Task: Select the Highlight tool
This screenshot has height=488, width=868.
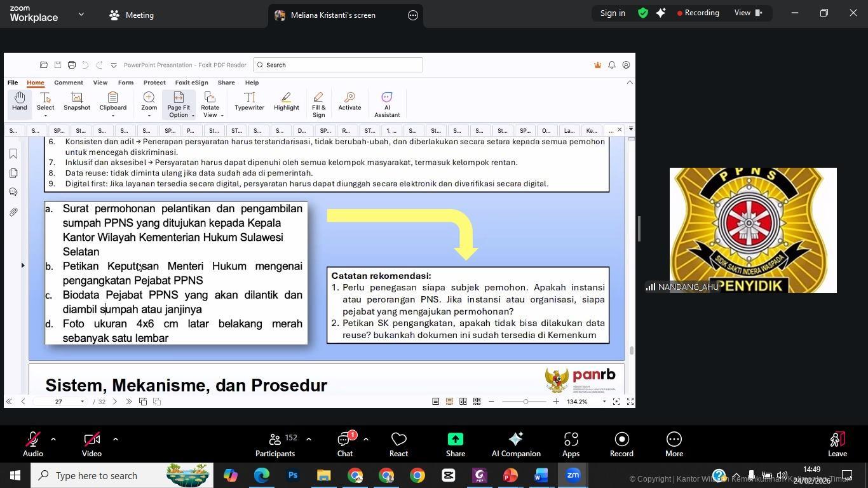Action: (x=286, y=102)
